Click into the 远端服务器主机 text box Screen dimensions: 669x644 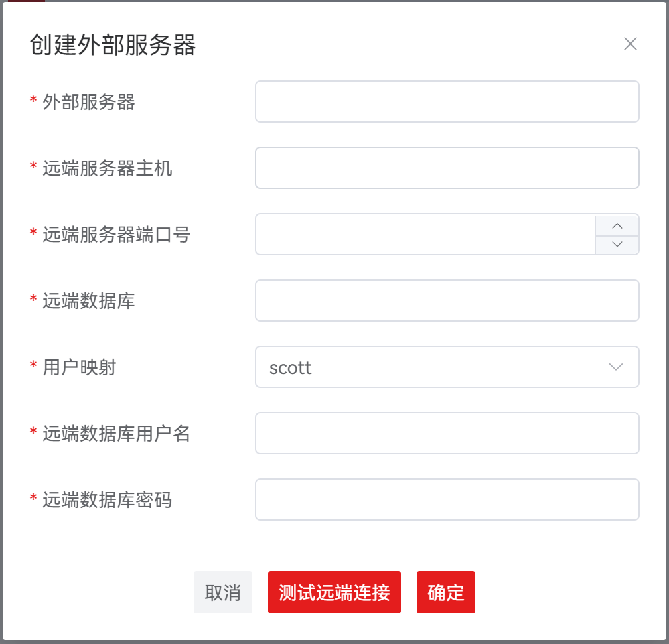447,168
